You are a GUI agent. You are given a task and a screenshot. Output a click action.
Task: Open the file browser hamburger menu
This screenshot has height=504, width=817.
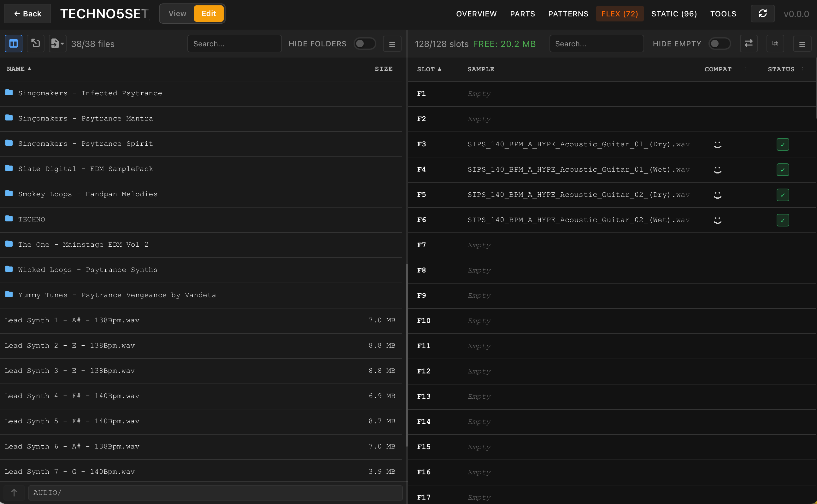[x=392, y=44]
